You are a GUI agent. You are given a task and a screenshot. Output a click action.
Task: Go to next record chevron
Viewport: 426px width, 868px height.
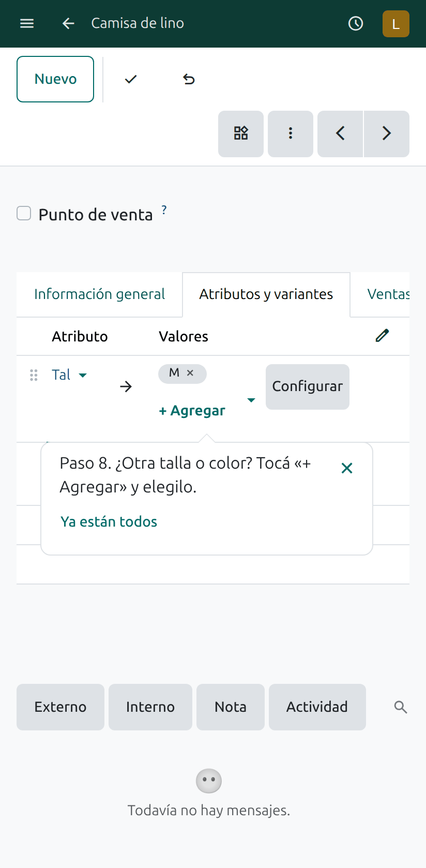[387, 133]
